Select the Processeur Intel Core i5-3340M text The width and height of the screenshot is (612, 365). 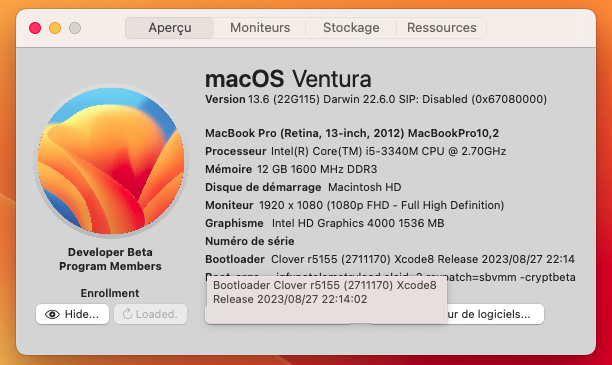tap(356, 151)
